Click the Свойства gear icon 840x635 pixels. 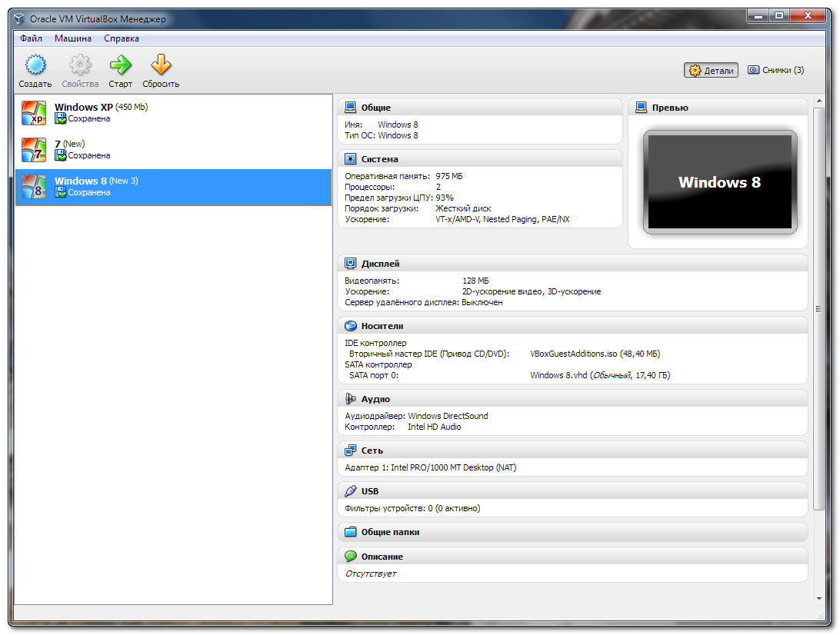[80, 65]
